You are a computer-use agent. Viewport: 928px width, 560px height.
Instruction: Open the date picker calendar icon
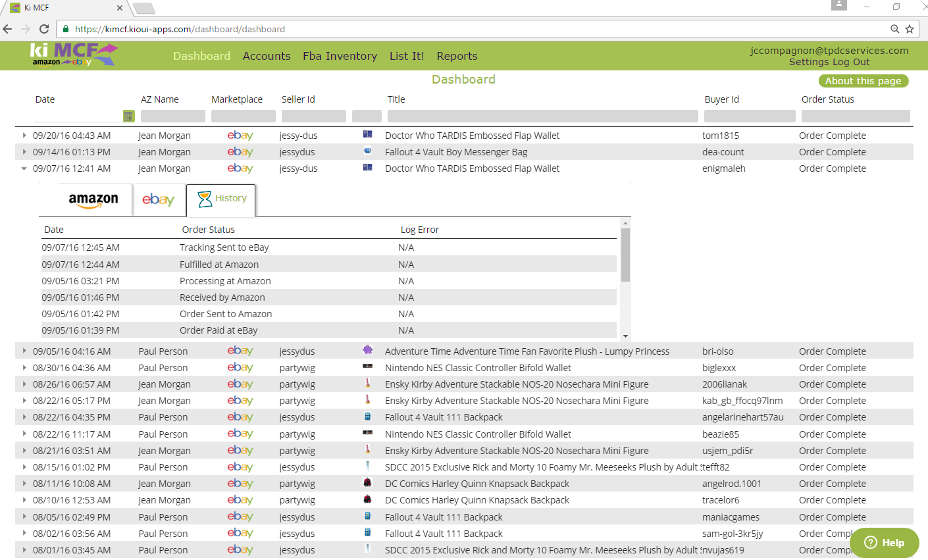tap(128, 116)
